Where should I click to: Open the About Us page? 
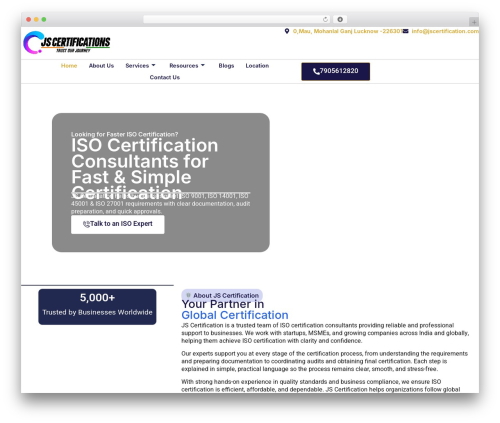(x=101, y=66)
